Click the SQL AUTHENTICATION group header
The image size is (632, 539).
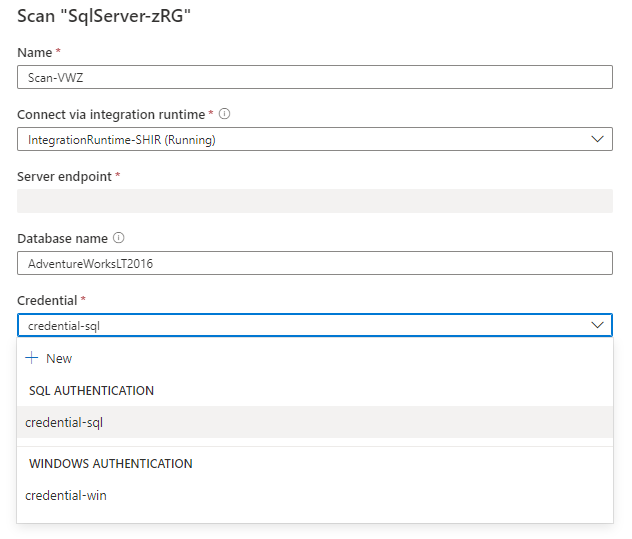click(91, 390)
